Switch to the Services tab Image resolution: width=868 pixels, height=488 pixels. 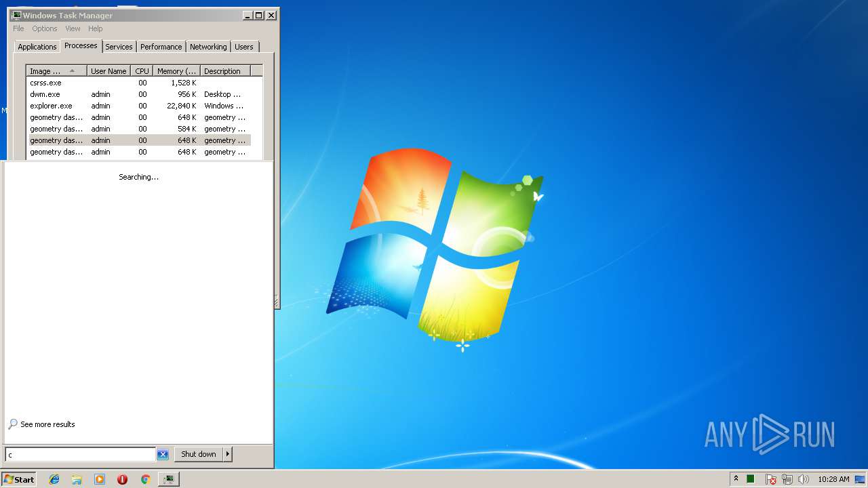[x=119, y=47]
